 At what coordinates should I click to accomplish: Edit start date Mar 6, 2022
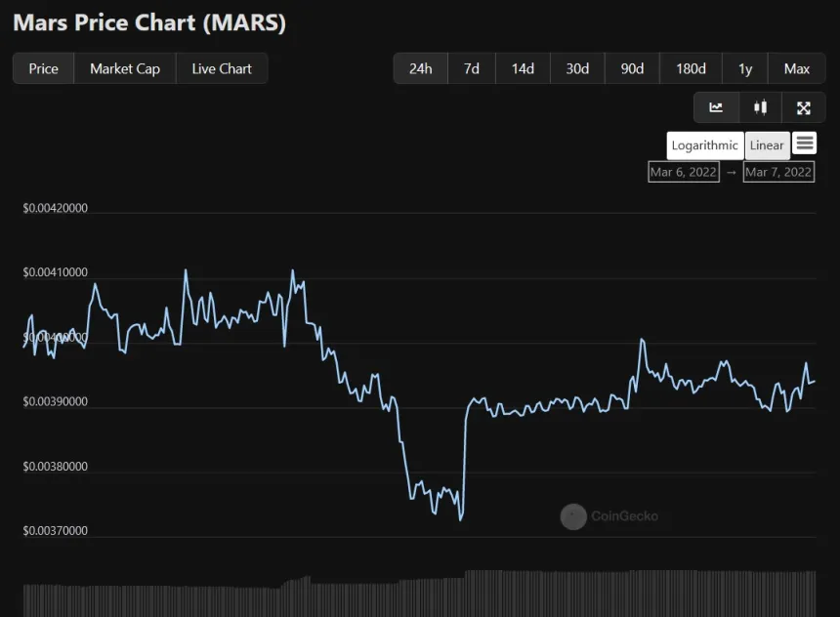683,172
